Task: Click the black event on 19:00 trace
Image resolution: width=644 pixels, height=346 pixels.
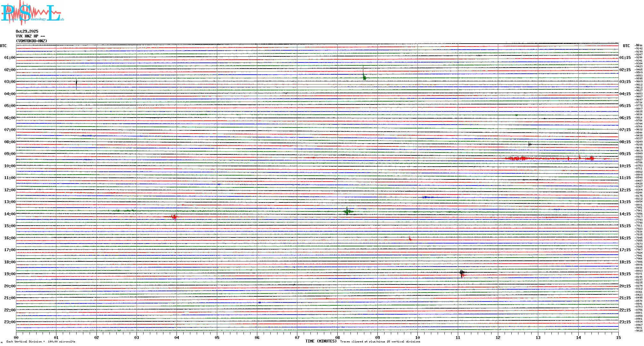Action: pyautogui.click(x=462, y=273)
